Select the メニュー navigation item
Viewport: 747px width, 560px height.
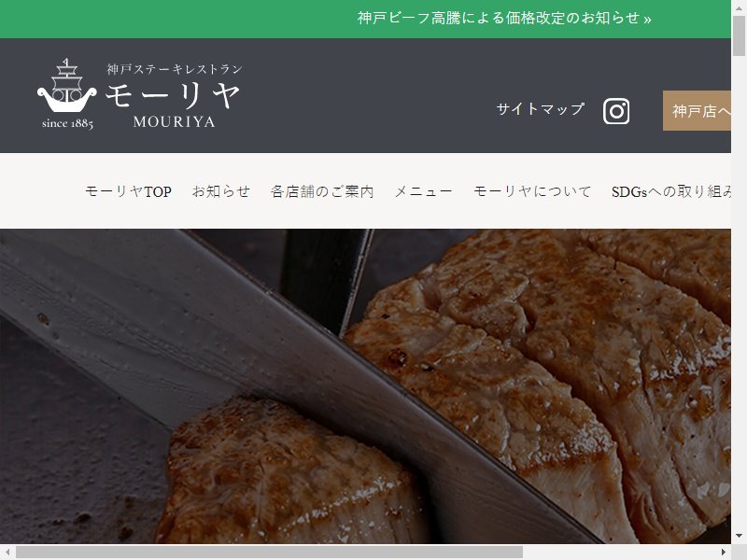click(423, 191)
